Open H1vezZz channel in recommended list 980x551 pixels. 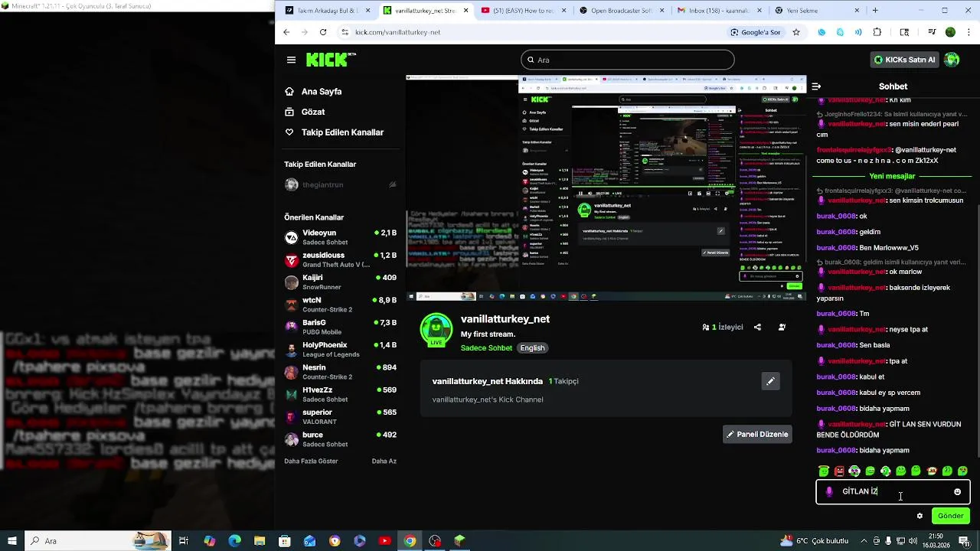pyautogui.click(x=340, y=394)
